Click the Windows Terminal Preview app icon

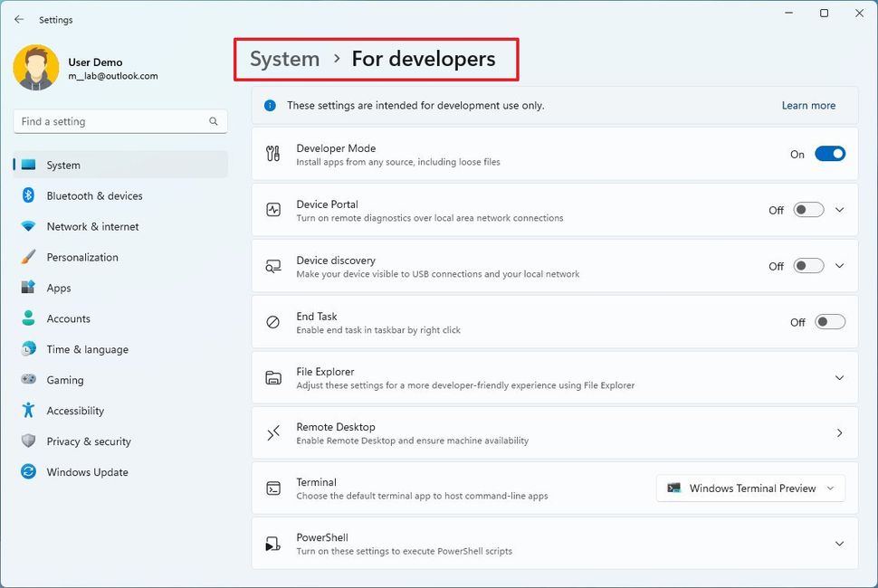[674, 488]
